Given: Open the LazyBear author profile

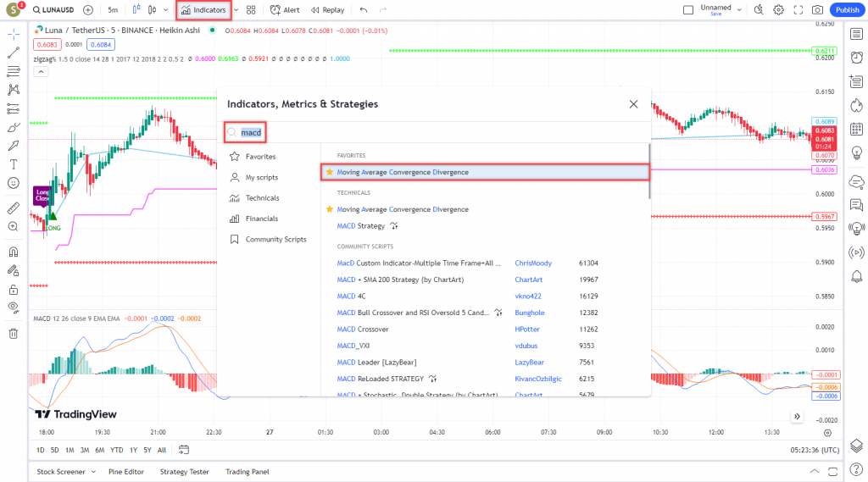Looking at the screenshot, I should (529, 363).
